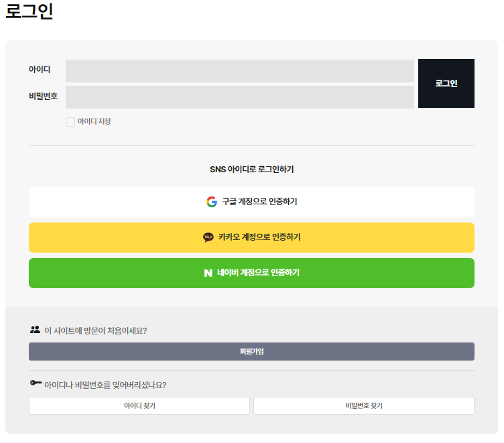The width and height of the screenshot is (504, 443).
Task: Click the 아이디 저장 label text
Action: [94, 121]
